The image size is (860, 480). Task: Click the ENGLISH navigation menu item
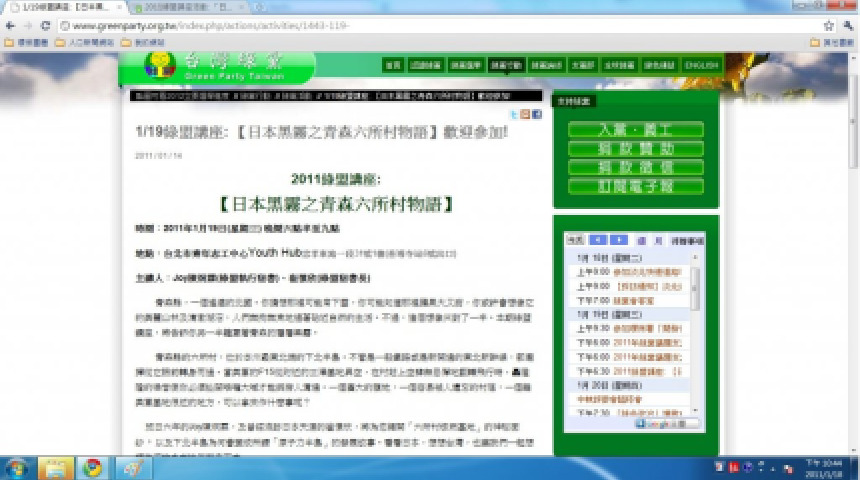tap(701, 65)
